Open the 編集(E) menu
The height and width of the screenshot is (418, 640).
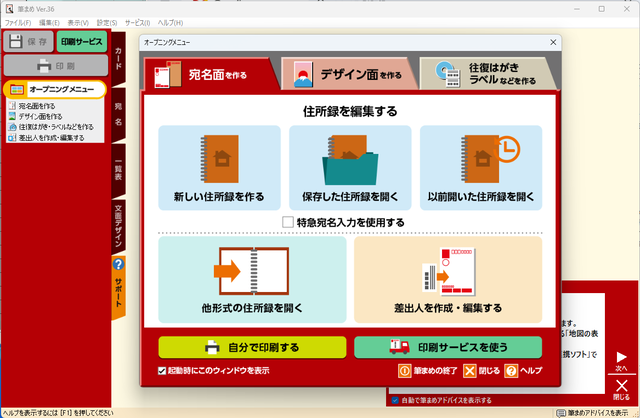pos(49,23)
